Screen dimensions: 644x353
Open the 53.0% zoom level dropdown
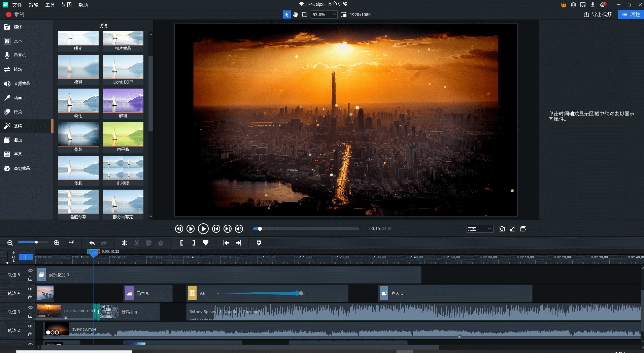point(324,14)
